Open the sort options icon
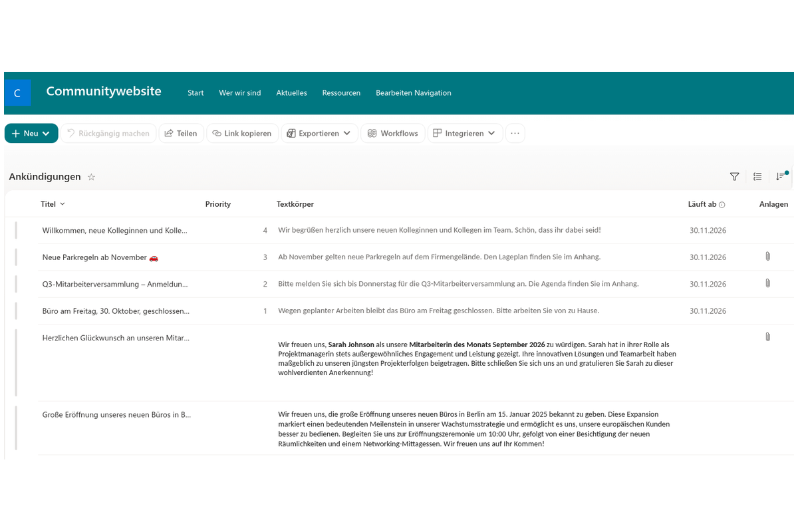Image resolution: width=798 pixels, height=532 pixels. 781,176
